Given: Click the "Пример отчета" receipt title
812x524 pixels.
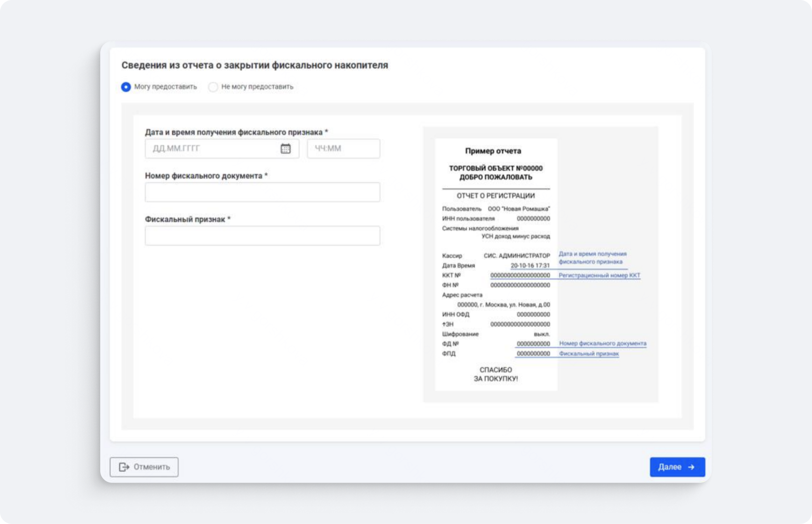Looking at the screenshot, I should tap(493, 151).
